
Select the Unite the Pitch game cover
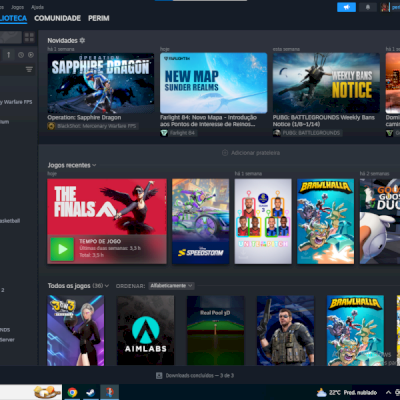click(263, 221)
